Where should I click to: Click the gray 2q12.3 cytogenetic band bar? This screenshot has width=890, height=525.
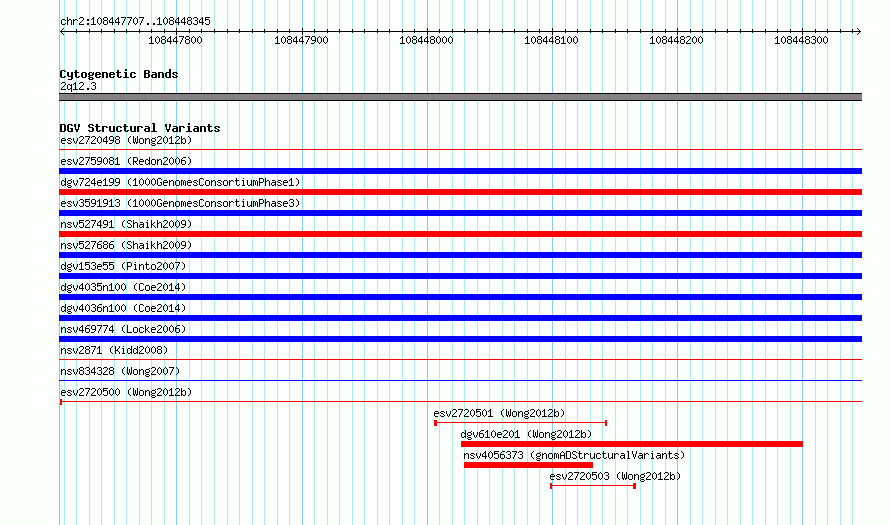coord(460,97)
